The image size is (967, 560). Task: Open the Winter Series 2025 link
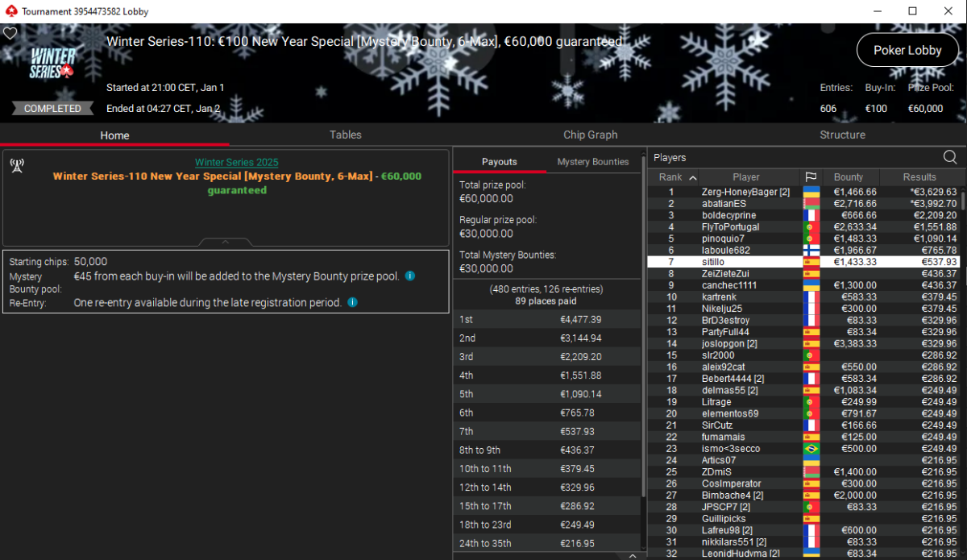(x=236, y=163)
